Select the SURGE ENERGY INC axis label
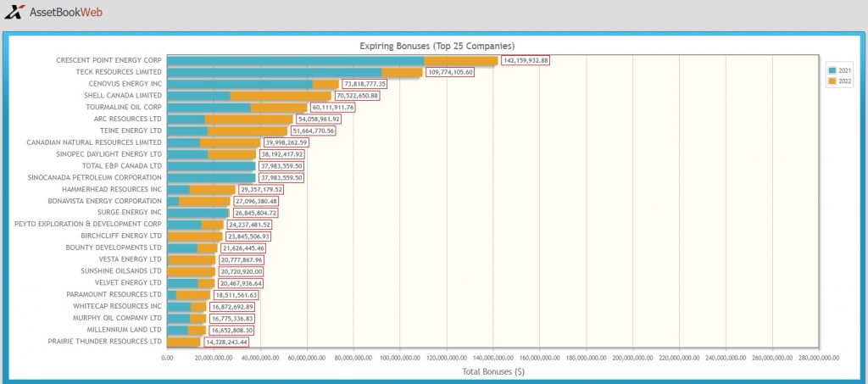Viewport: 868px width, 384px height. [x=130, y=213]
